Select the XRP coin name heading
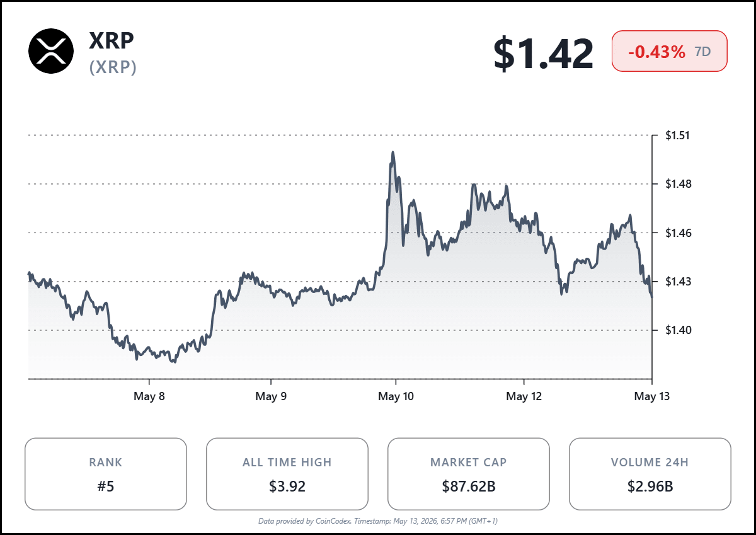Viewport: 756px width, 535px height. click(x=112, y=41)
